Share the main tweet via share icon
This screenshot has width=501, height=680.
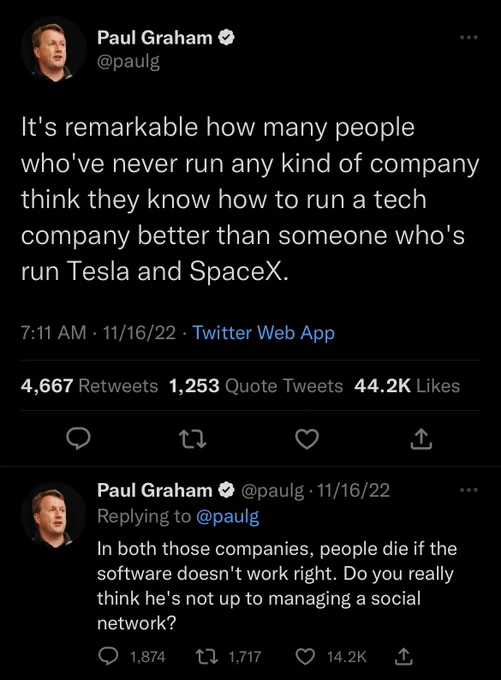(421, 438)
